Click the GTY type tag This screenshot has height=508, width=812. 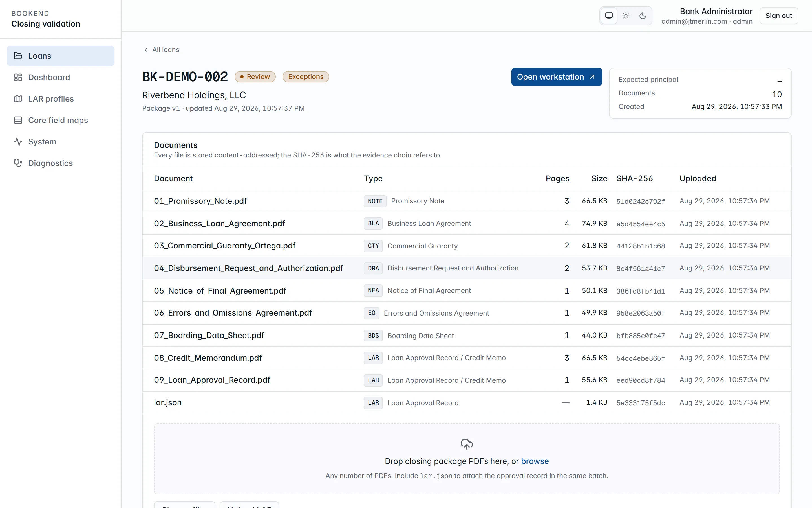(x=373, y=246)
